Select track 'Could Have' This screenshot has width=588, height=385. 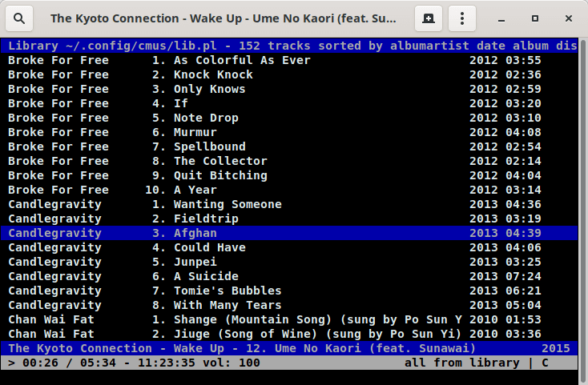coord(289,247)
